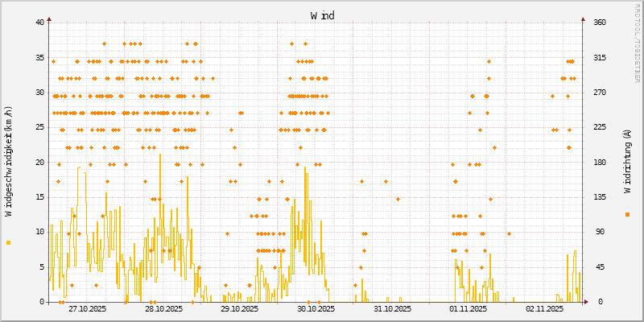Click the orange wind direction legend square
The height and width of the screenshot is (322, 644).
click(x=627, y=214)
